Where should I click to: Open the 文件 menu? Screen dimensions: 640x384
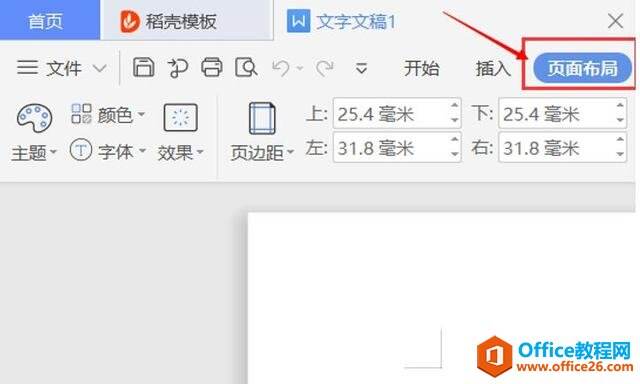62,68
